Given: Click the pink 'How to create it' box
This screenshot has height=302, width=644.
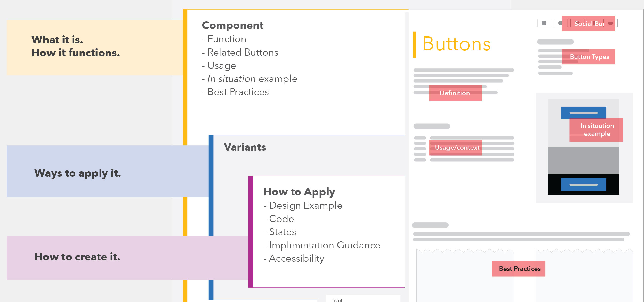Looking at the screenshot, I should click(x=127, y=258).
